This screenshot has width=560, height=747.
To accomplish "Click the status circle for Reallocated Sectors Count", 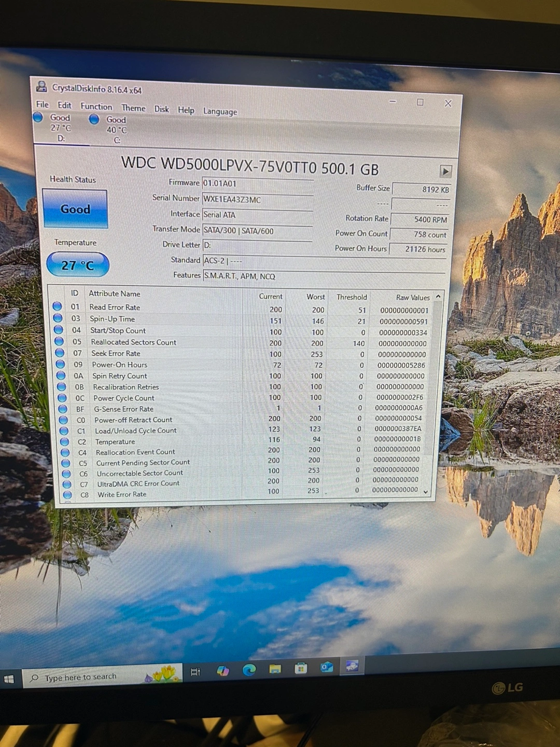I will point(59,341).
